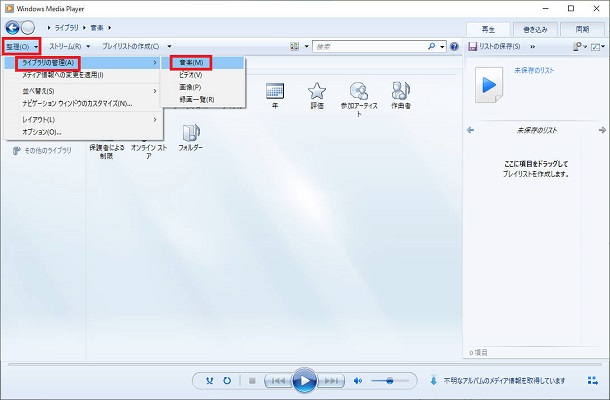Click the 未保存のリスト list title

[536, 130]
